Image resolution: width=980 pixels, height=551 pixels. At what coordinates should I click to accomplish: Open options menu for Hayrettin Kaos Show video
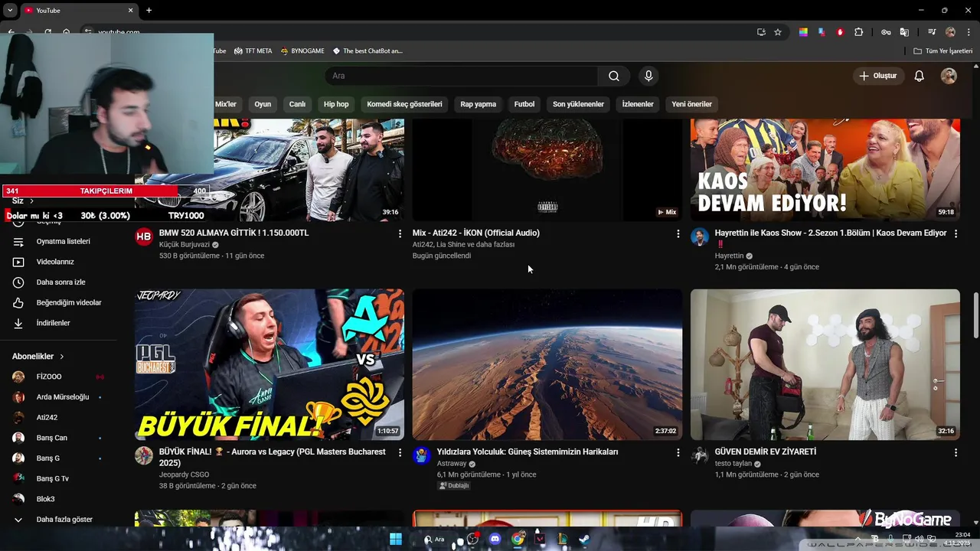tap(955, 233)
